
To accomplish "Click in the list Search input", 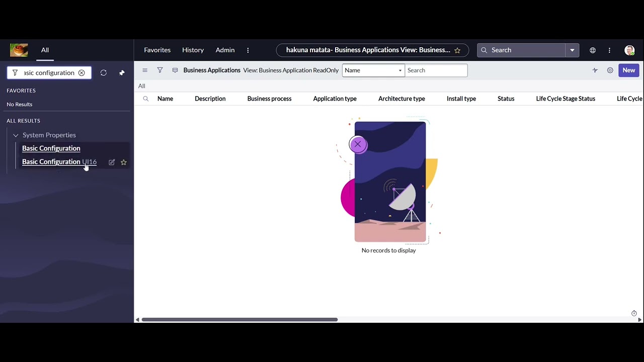I will click(x=436, y=70).
